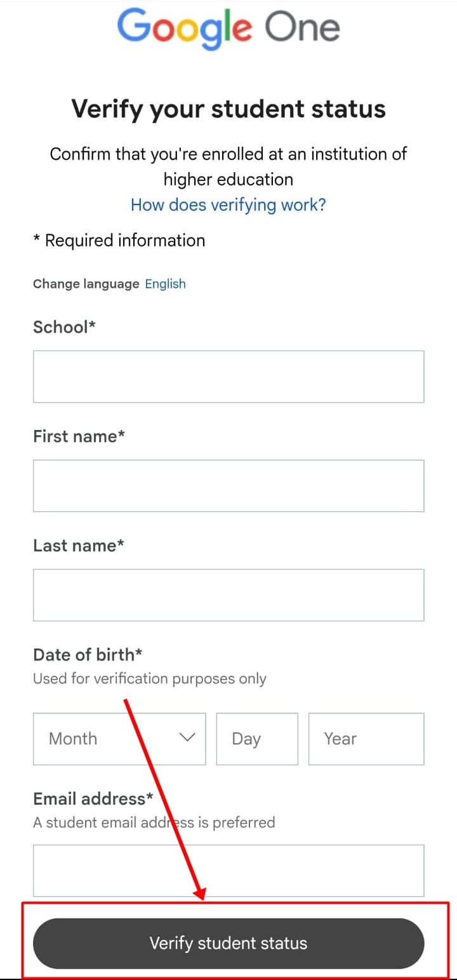Change language via the English link
Image resolution: width=457 pixels, height=980 pixels.
click(x=165, y=284)
